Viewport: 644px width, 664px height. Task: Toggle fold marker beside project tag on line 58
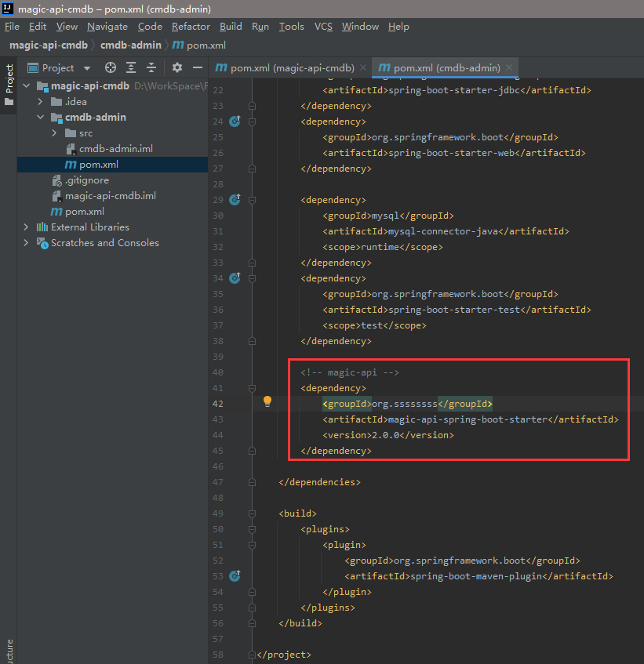(x=252, y=655)
